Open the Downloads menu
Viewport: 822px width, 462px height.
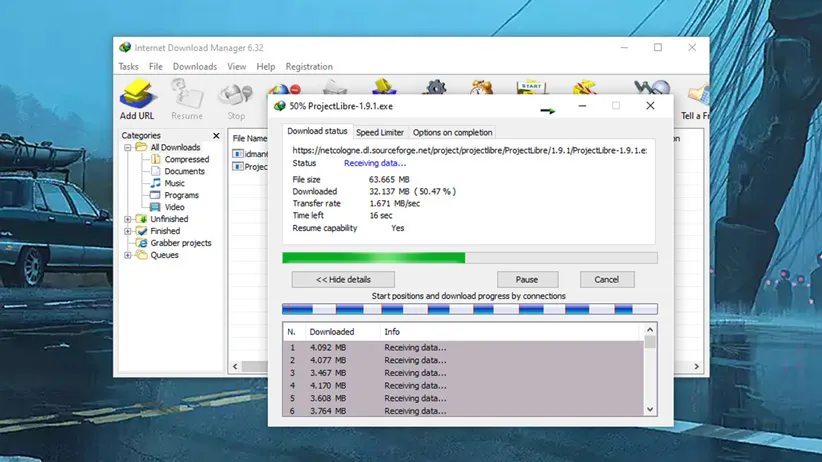click(194, 67)
